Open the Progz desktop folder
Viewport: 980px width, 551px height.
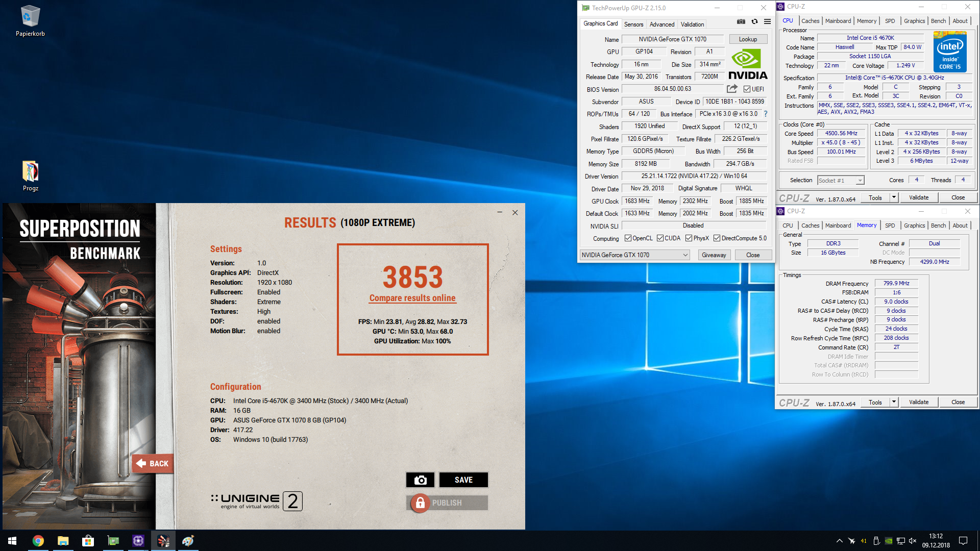pos(30,177)
